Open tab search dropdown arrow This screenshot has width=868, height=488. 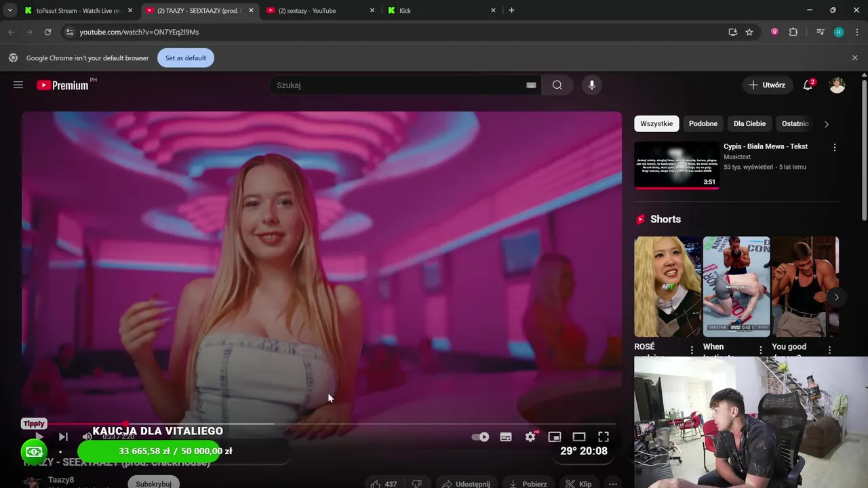[x=9, y=10]
